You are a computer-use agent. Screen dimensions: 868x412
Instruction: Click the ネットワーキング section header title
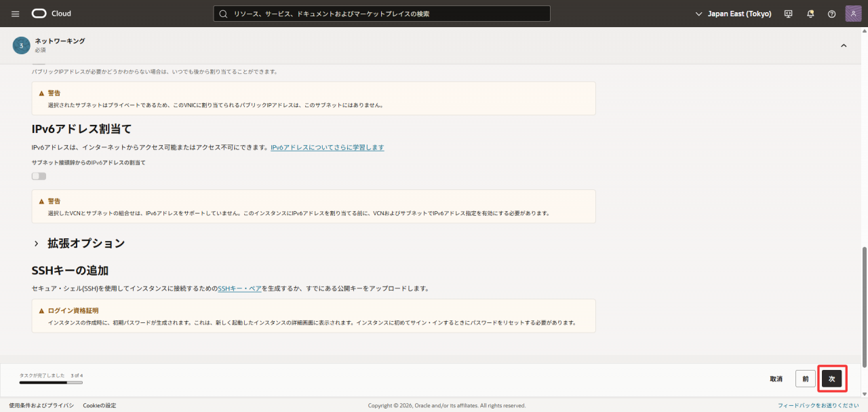coord(60,41)
